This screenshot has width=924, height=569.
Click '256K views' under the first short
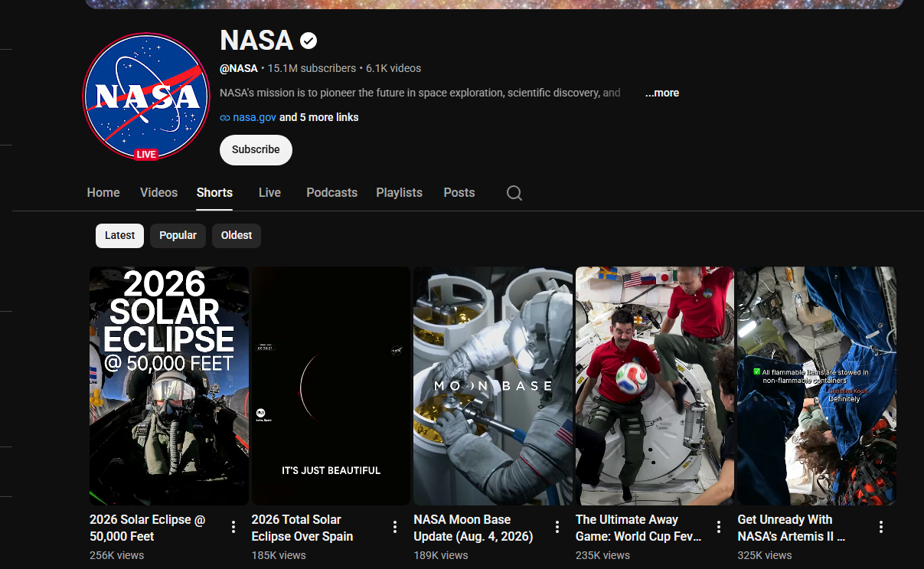click(x=116, y=555)
